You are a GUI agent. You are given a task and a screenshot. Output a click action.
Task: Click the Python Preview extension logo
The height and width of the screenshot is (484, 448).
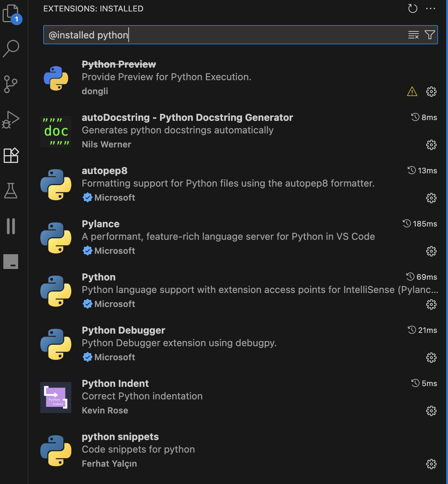click(x=56, y=78)
